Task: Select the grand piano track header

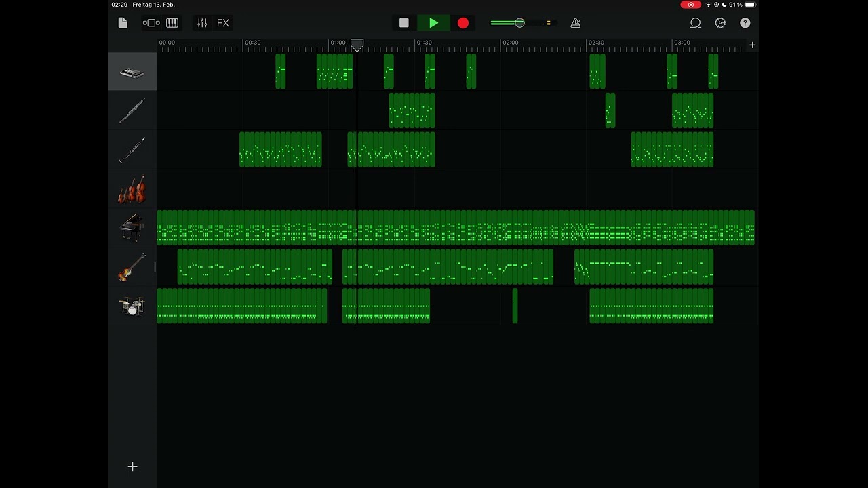Action: (132, 228)
